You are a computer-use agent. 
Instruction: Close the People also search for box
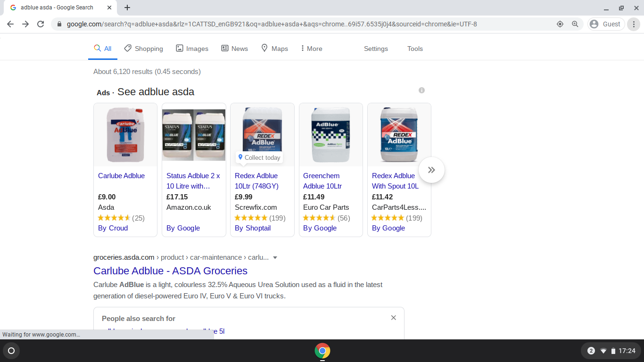coord(393,318)
